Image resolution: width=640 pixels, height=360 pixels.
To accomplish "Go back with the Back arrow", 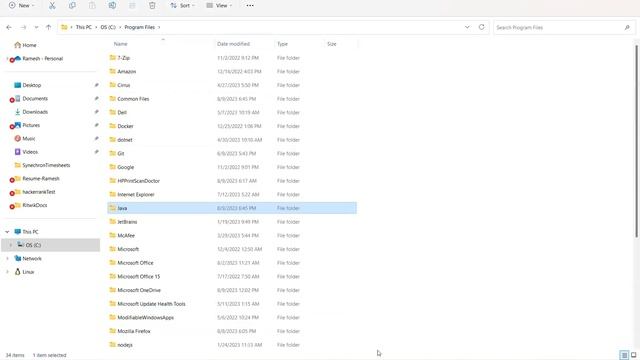I will [9, 27].
